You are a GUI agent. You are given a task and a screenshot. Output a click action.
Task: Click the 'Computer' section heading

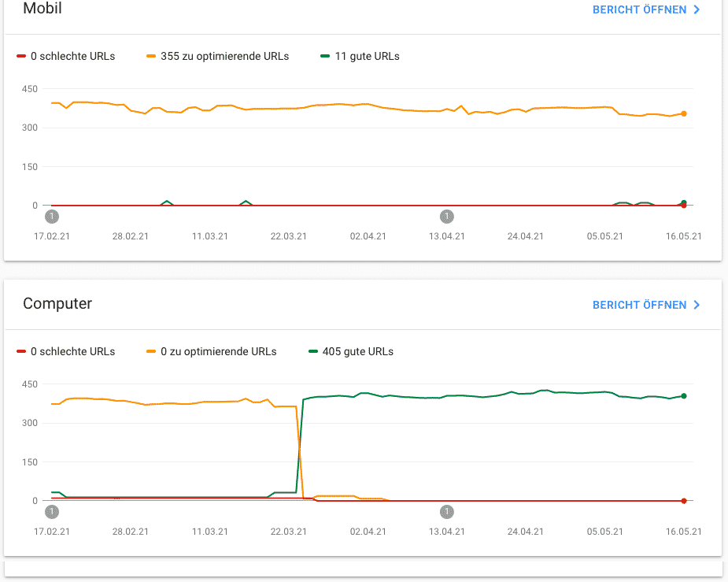(x=57, y=303)
